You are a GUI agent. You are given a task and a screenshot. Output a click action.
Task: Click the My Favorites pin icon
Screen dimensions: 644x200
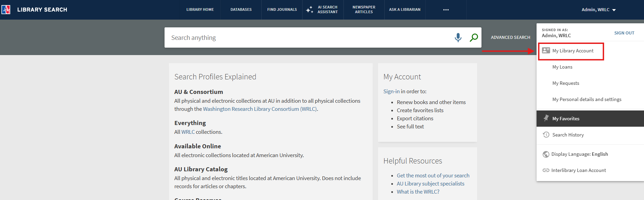pos(546,118)
